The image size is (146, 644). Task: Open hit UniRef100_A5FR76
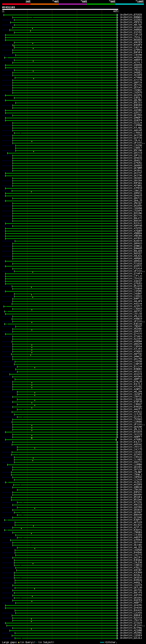coord(131,22)
